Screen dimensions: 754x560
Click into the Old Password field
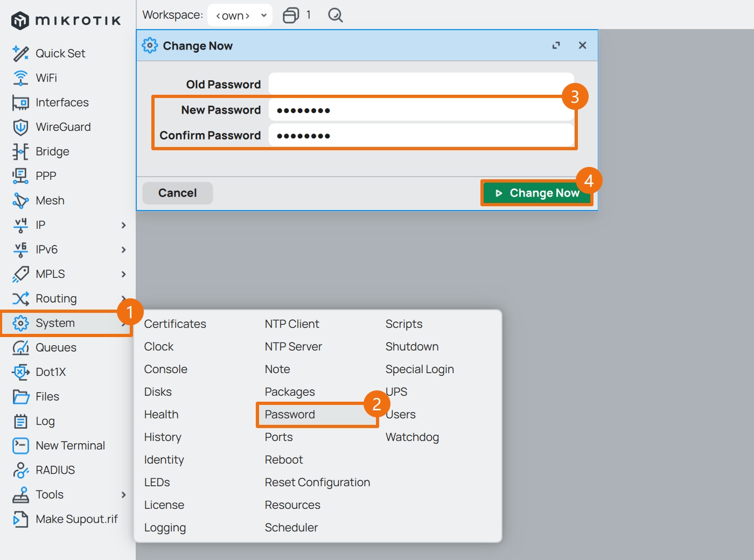click(421, 85)
